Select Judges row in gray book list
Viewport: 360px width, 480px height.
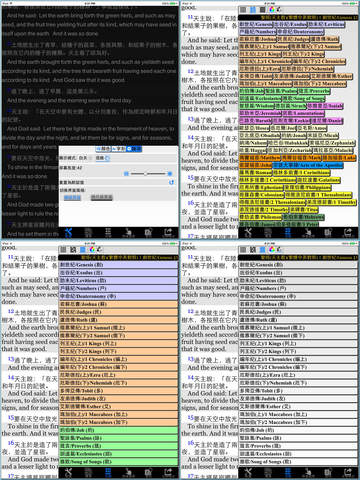(298, 312)
